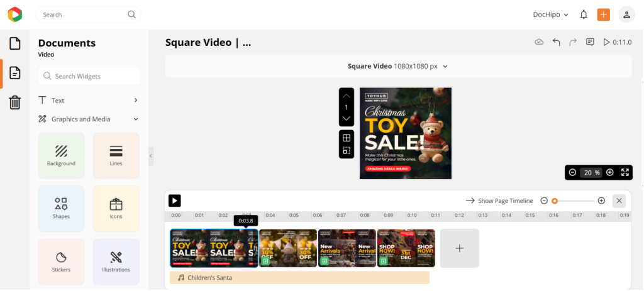Click the timeline zoom slider handle
Image resolution: width=644 pixels, height=291 pixels.
point(555,200)
